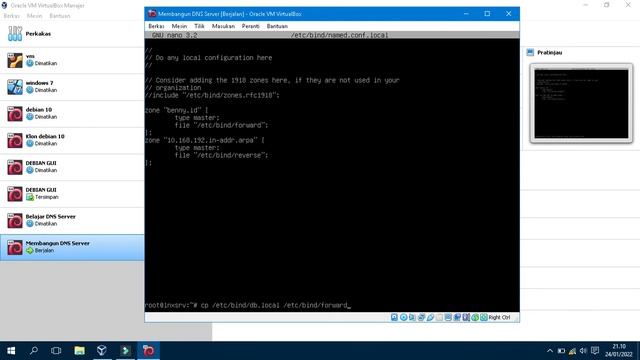640x360 pixels.
Task: Click the shared folders status icon
Action: (439, 317)
